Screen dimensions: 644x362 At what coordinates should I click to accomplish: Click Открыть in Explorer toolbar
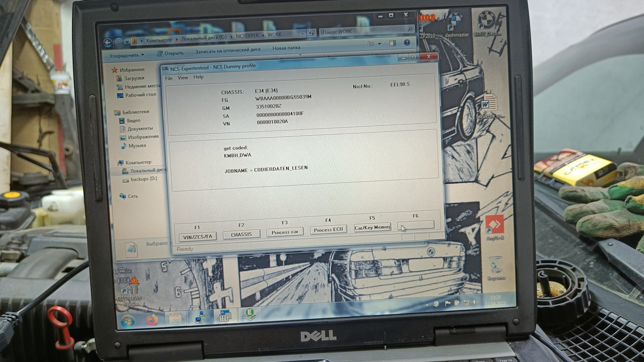170,53
